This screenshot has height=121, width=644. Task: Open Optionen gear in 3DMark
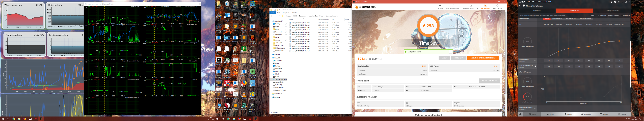(x=497, y=7)
